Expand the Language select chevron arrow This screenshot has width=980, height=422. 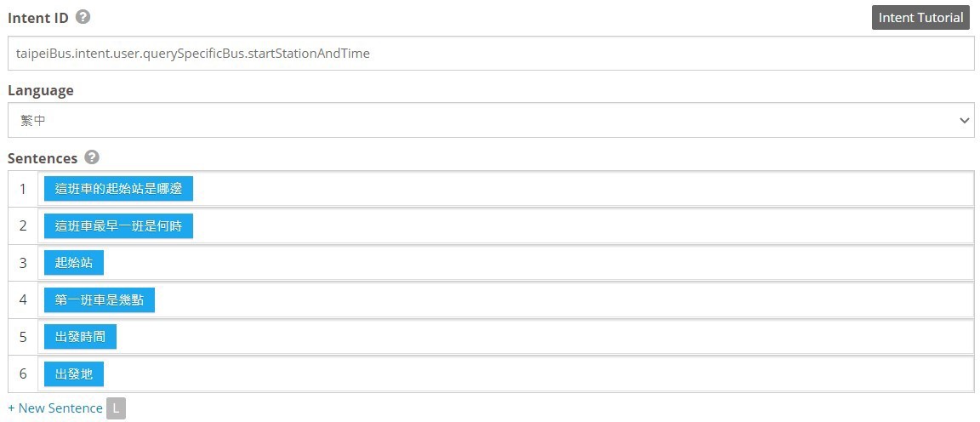click(x=965, y=121)
